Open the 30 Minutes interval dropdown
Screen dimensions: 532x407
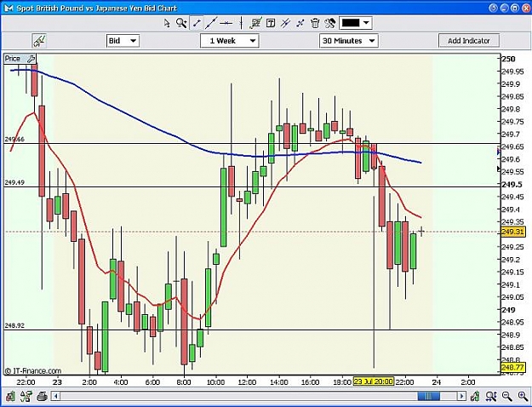(x=349, y=41)
